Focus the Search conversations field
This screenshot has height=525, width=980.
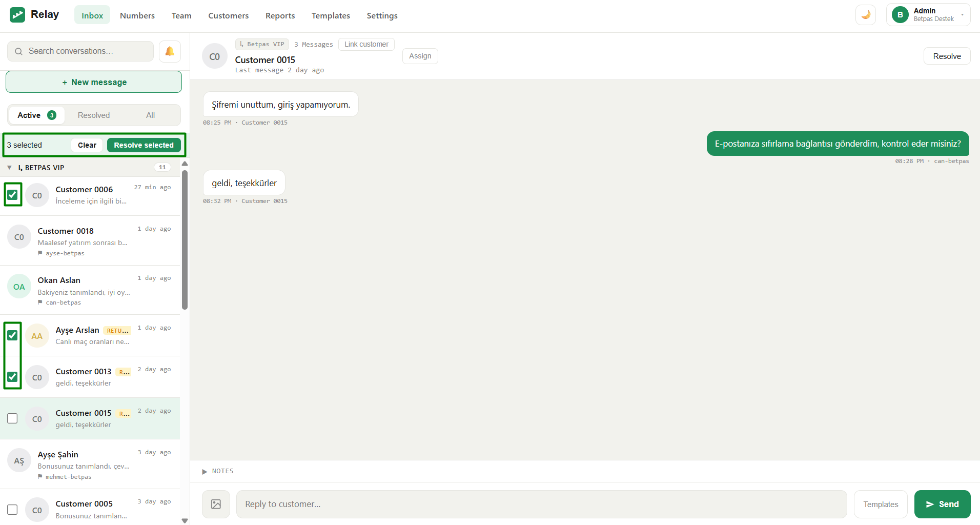(x=80, y=51)
